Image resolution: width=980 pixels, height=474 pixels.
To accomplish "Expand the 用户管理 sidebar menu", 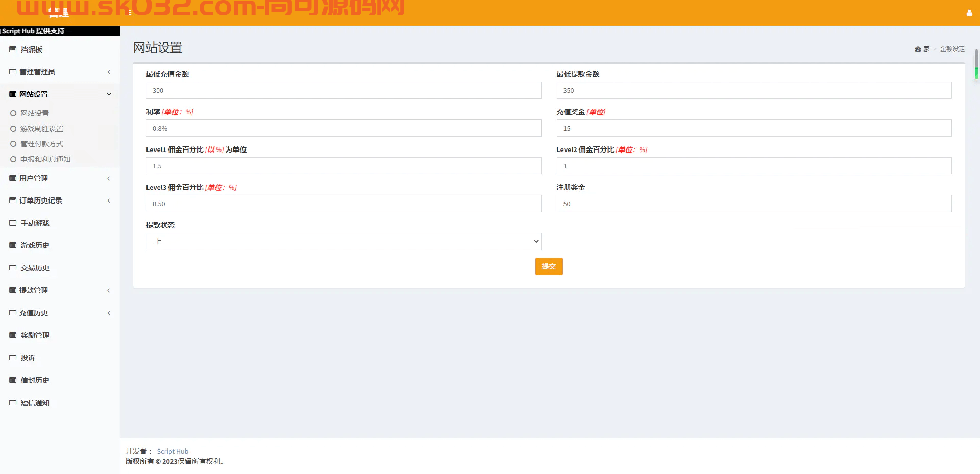I will click(60, 178).
